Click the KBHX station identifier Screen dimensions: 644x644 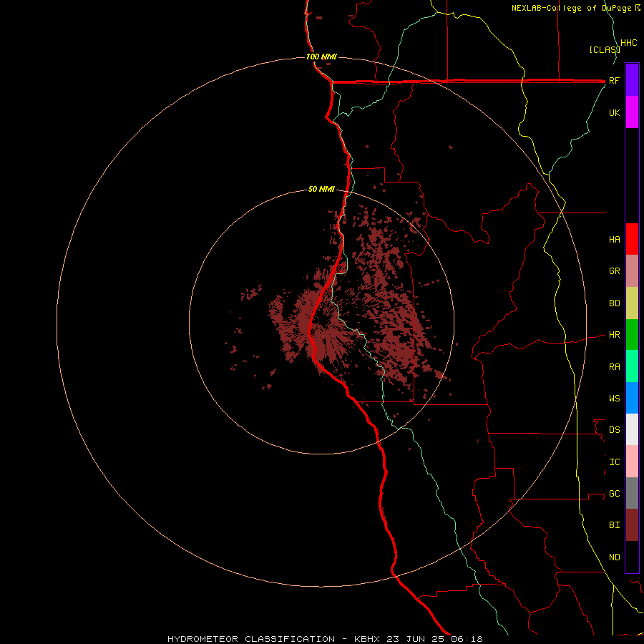(x=367, y=639)
